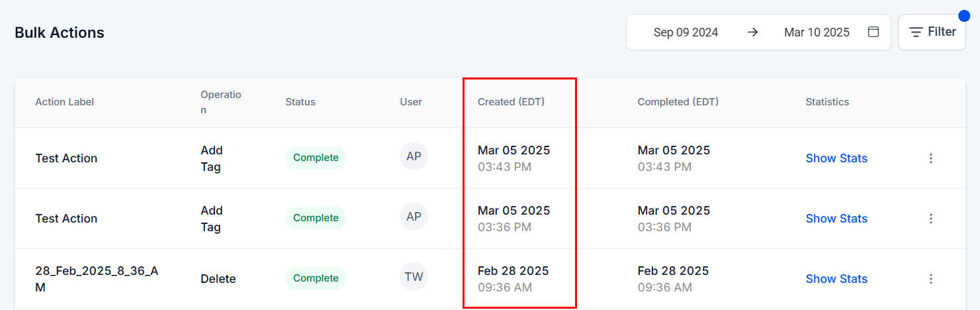Click the Action Label column header
Image resolution: width=980 pixels, height=310 pixels.
click(65, 102)
